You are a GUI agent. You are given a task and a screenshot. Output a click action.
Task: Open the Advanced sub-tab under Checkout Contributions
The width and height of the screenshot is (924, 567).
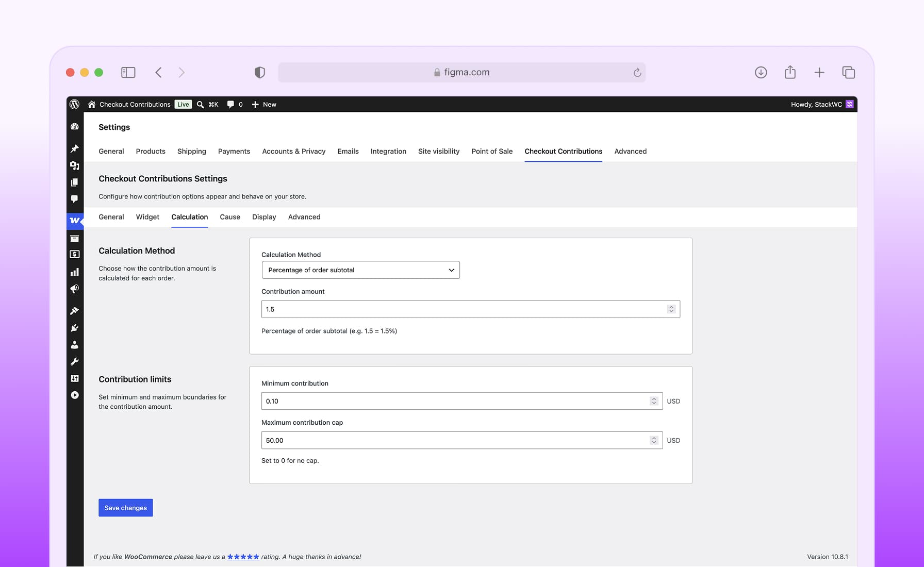(x=304, y=217)
